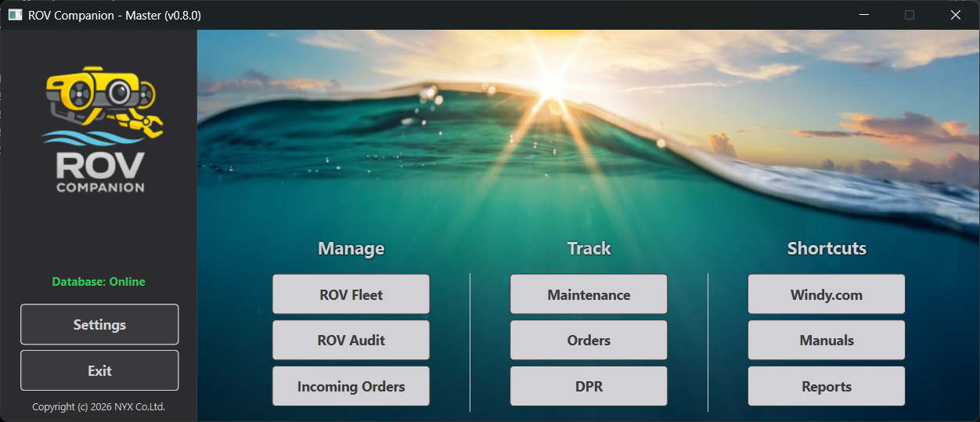Click the Copyright (c) 2026 NYX text
This screenshot has width=980, height=422.
[x=99, y=406]
